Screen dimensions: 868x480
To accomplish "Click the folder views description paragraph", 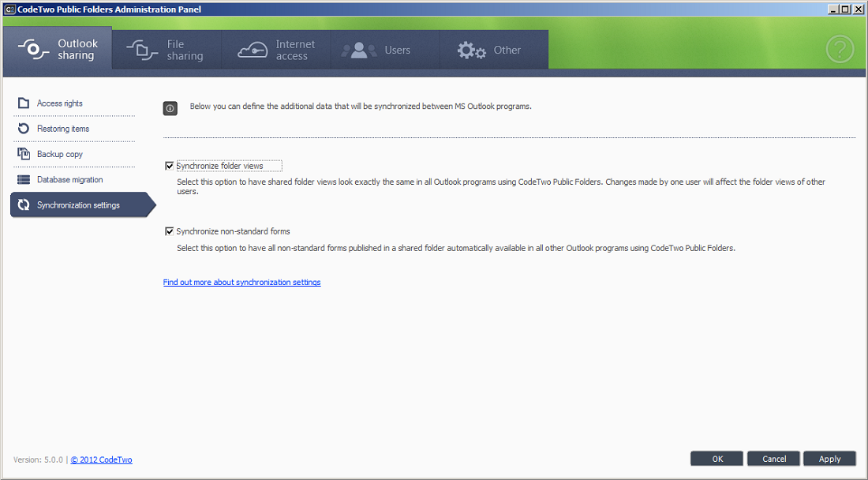I will click(x=501, y=186).
